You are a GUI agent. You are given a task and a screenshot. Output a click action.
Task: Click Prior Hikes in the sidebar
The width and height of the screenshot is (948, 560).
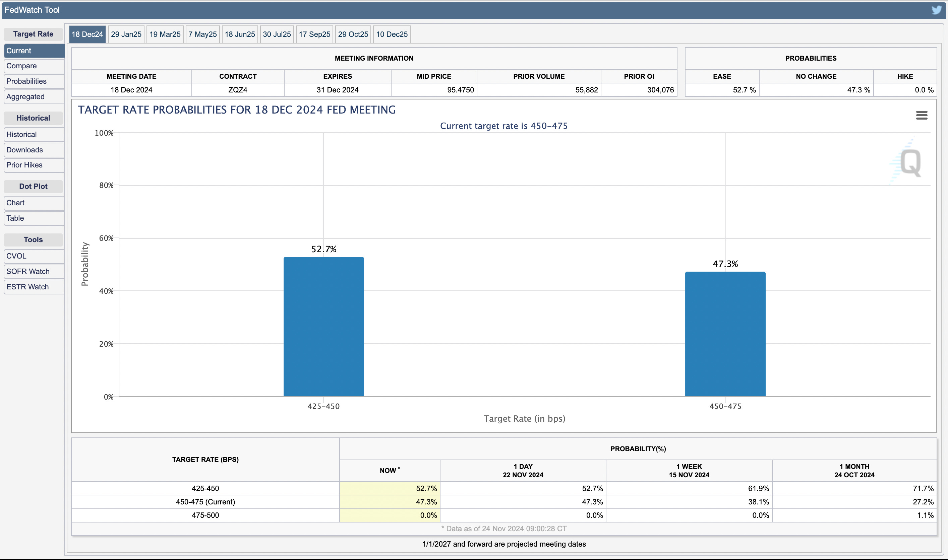tap(24, 165)
